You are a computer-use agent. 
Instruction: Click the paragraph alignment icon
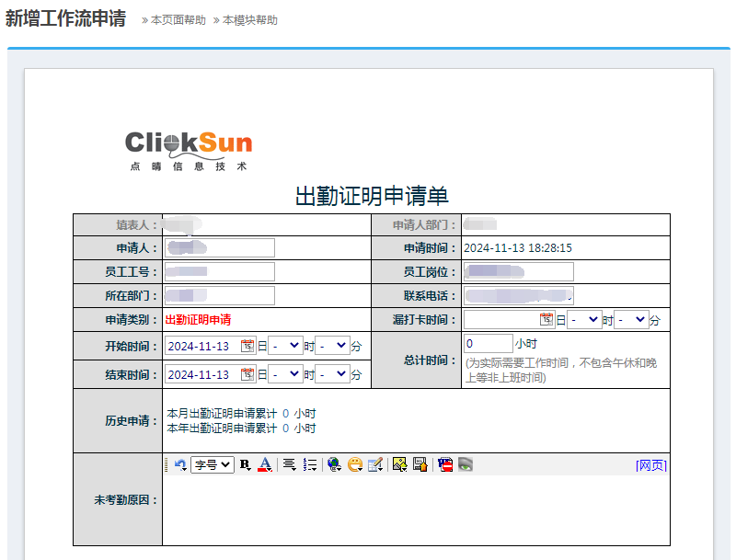(289, 465)
